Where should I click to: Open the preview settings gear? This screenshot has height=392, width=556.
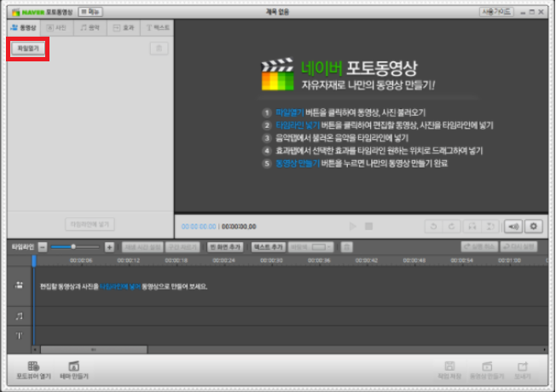pyautogui.click(x=533, y=226)
